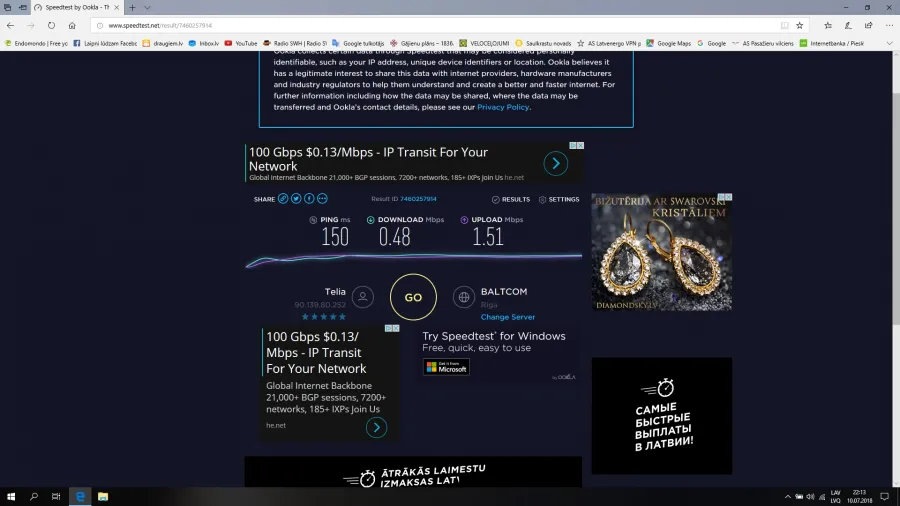Open taskbar search
This screenshot has width=900, height=506.
point(33,497)
